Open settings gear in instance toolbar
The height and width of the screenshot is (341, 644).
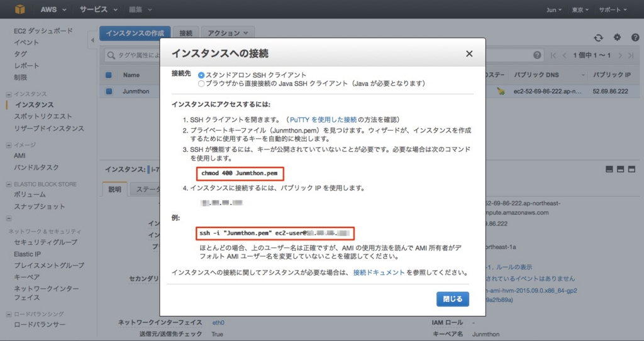tap(618, 37)
